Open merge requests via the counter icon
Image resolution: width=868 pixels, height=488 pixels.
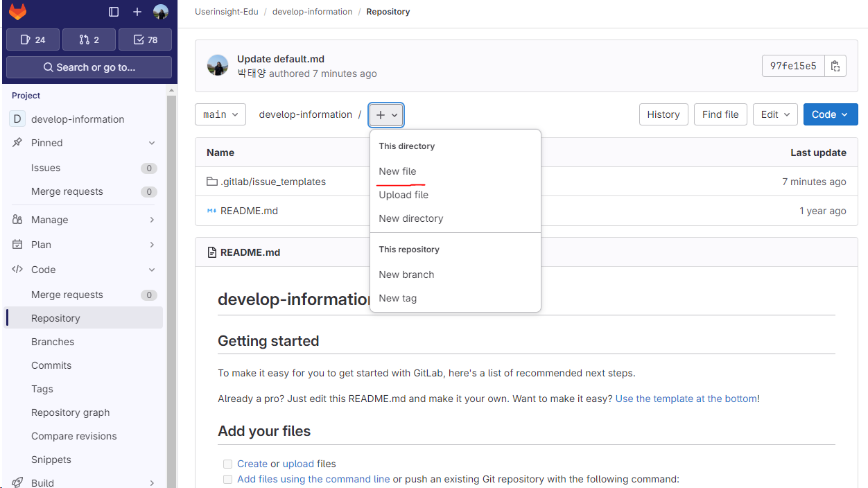click(x=89, y=39)
